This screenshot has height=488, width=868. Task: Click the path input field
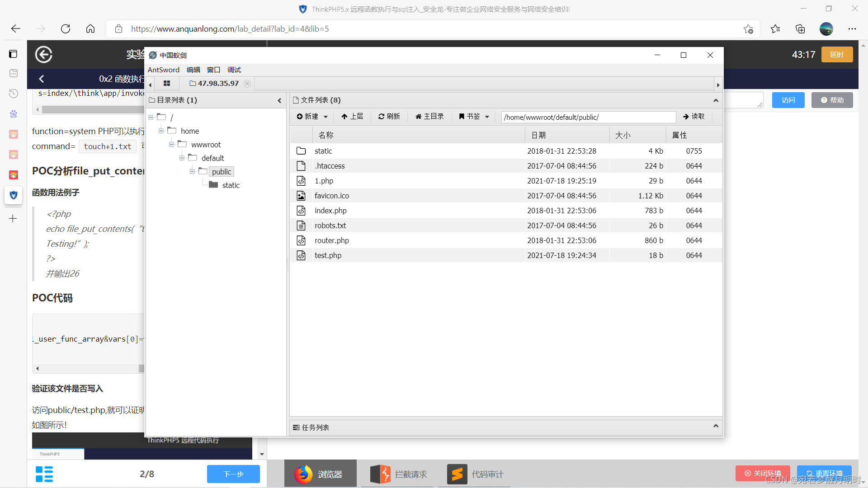click(x=589, y=117)
